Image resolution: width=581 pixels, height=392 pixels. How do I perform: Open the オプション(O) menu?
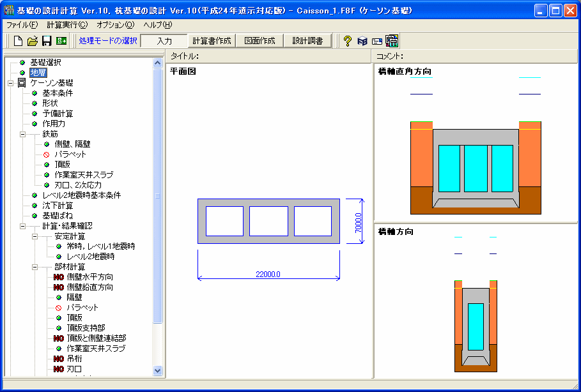click(115, 25)
